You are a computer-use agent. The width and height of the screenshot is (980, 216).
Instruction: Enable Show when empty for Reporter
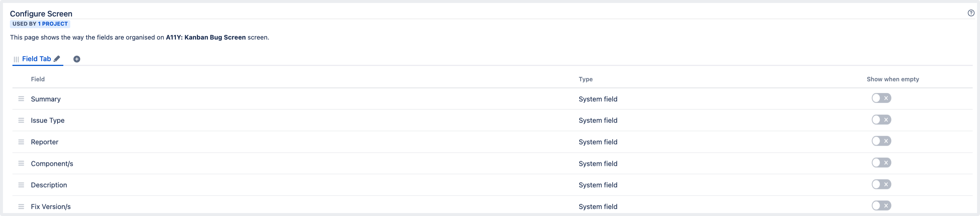(882, 141)
